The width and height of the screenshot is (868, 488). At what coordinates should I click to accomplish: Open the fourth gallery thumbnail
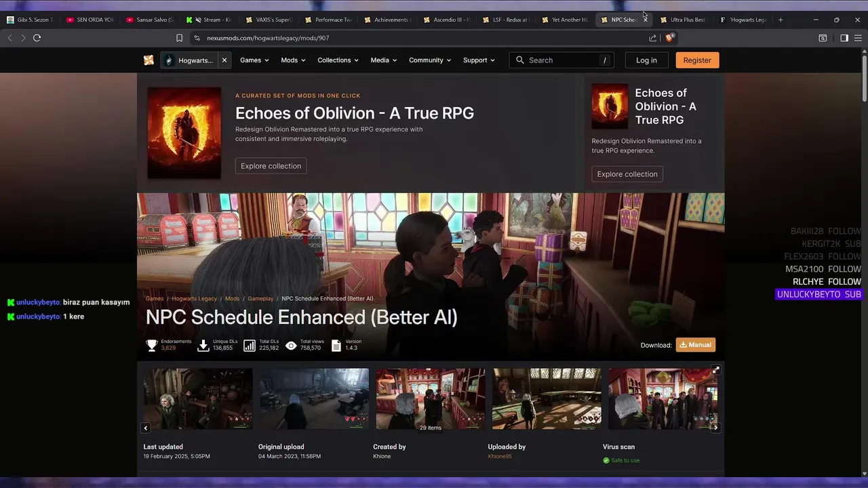click(547, 399)
